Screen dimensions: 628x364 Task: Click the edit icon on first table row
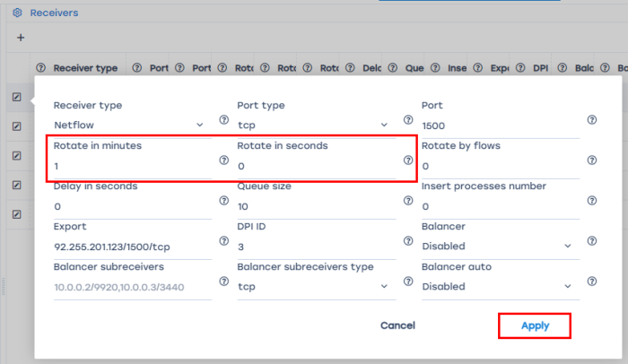pos(17,97)
